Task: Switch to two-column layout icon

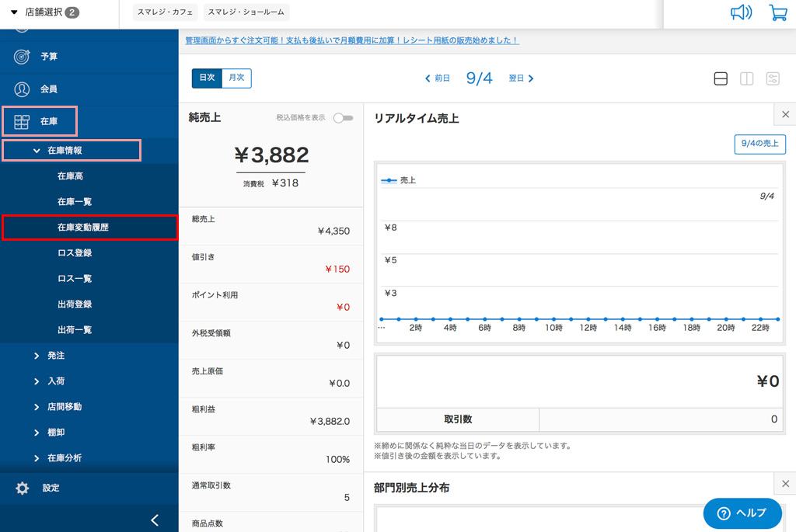Action: point(746,78)
